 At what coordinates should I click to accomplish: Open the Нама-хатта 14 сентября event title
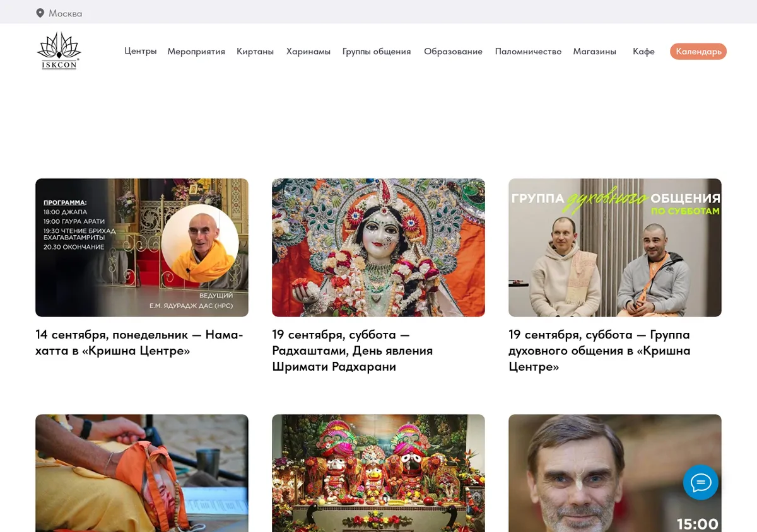pyautogui.click(x=139, y=342)
